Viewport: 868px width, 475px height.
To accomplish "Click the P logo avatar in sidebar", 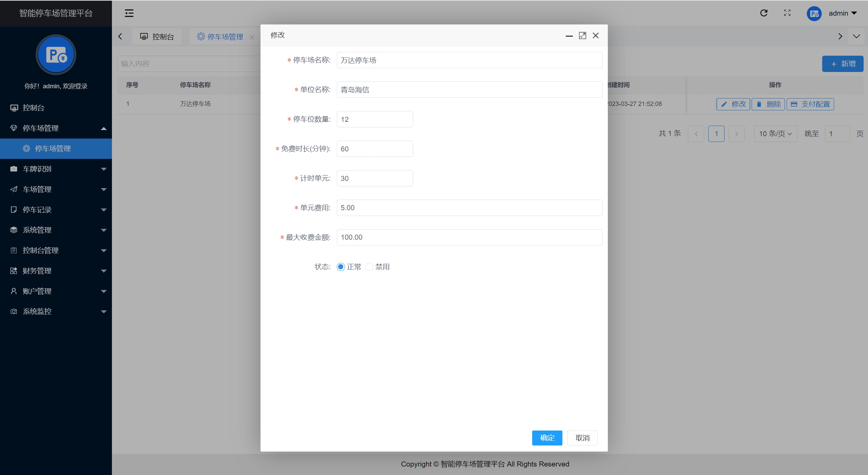I will point(56,55).
